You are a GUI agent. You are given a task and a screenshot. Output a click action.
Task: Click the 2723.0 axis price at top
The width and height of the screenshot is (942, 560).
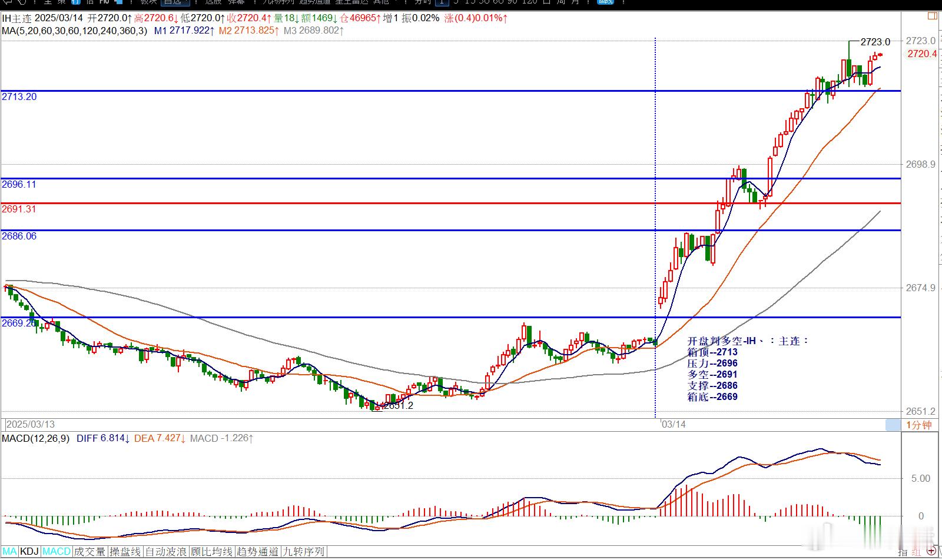pos(921,41)
